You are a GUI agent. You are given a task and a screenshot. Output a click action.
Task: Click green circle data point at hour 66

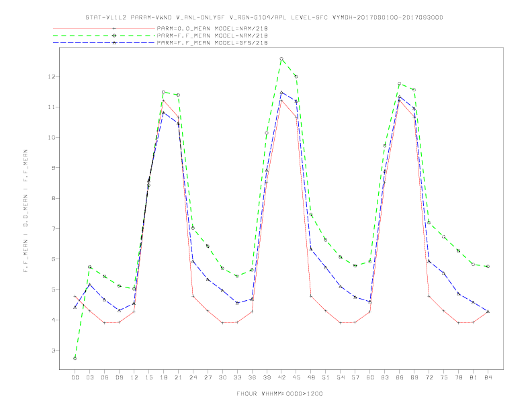point(400,84)
